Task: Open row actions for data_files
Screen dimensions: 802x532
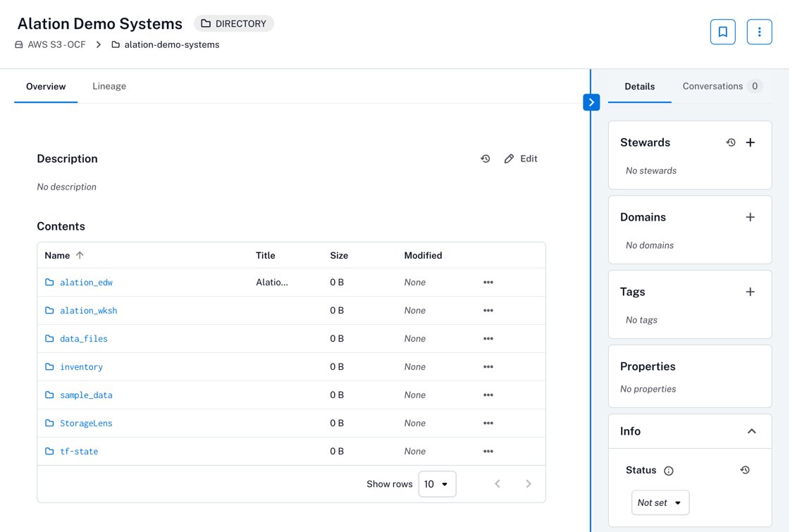Action: [488, 339]
